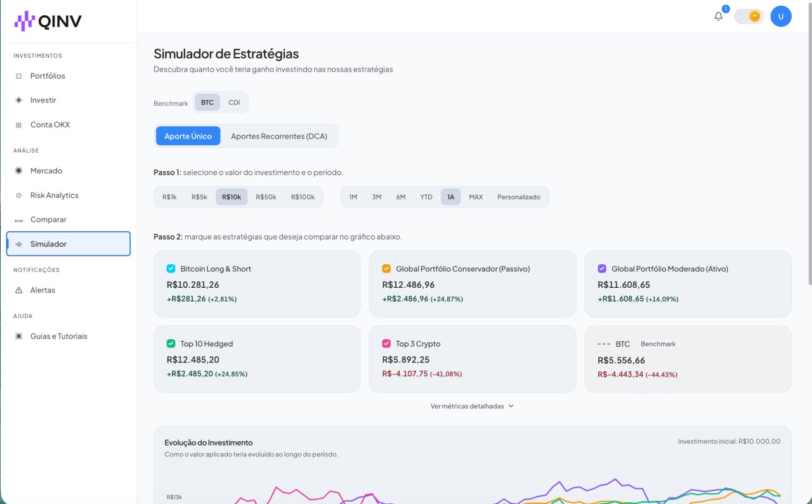Click the Mercado sidebar icon
Image resolution: width=812 pixels, height=504 pixels.
click(x=18, y=171)
